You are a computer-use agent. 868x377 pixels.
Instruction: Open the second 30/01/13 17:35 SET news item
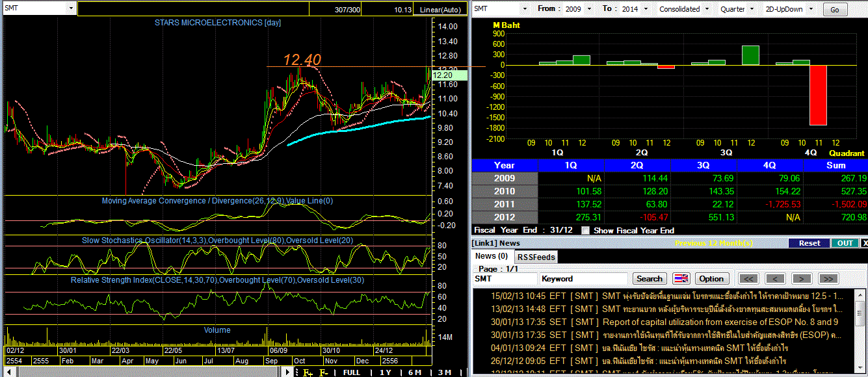666,335
